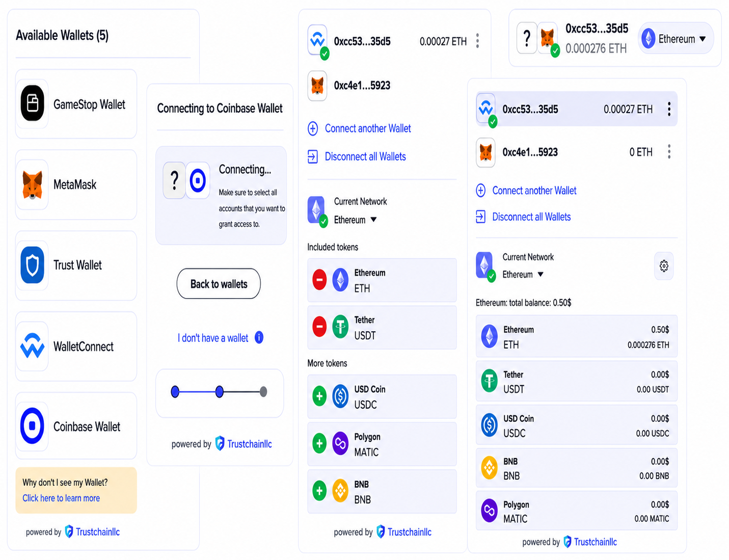Select USD Coin USDC balance row
Screen dimensions: 729x560
[577, 425]
